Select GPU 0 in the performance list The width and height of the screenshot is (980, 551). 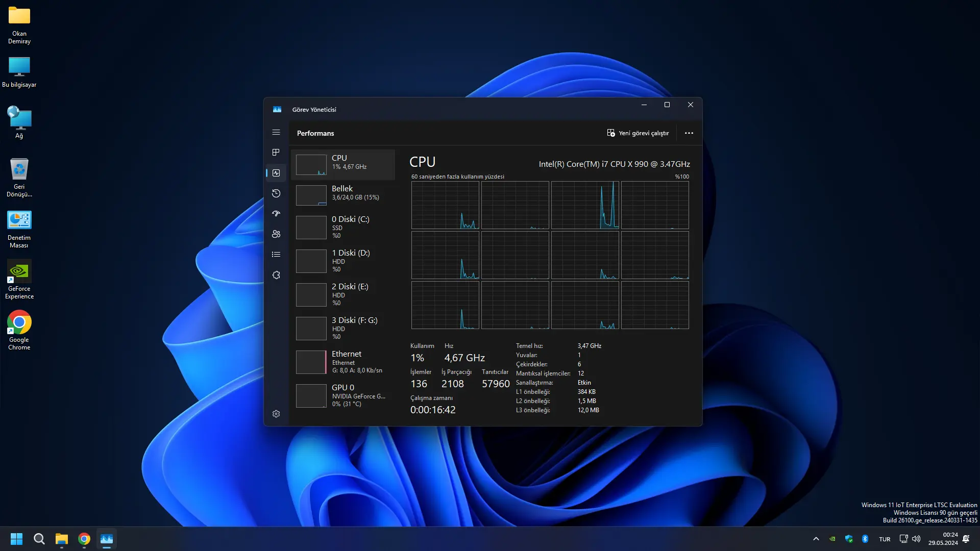coord(343,395)
